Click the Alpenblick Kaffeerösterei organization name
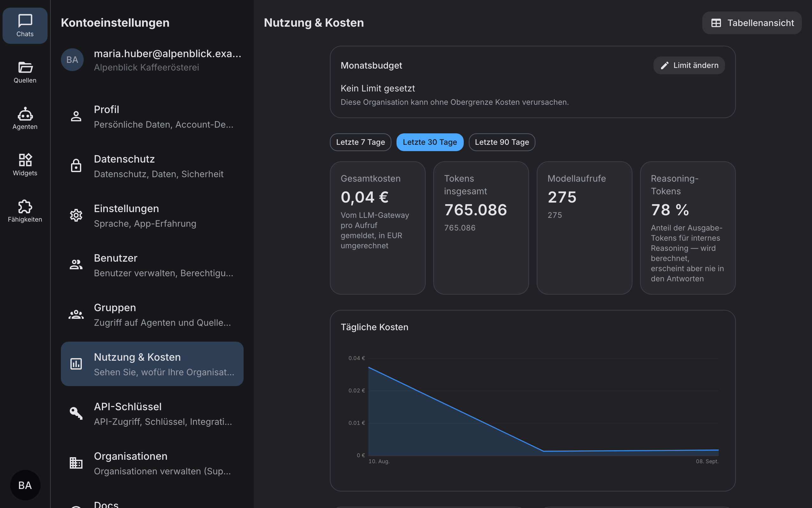Viewport: 812px width, 508px height. tap(146, 68)
